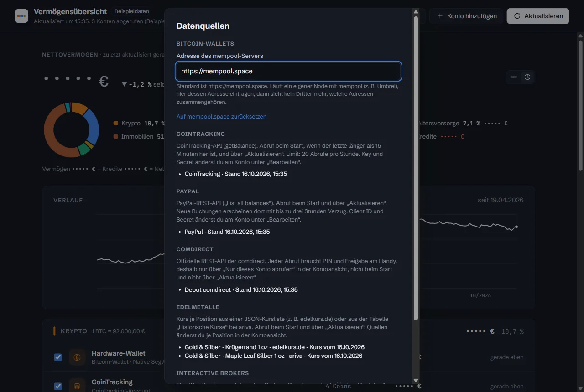Click the dialog scrollbar up arrow
Screen dimensions: 584x392
point(416,11)
